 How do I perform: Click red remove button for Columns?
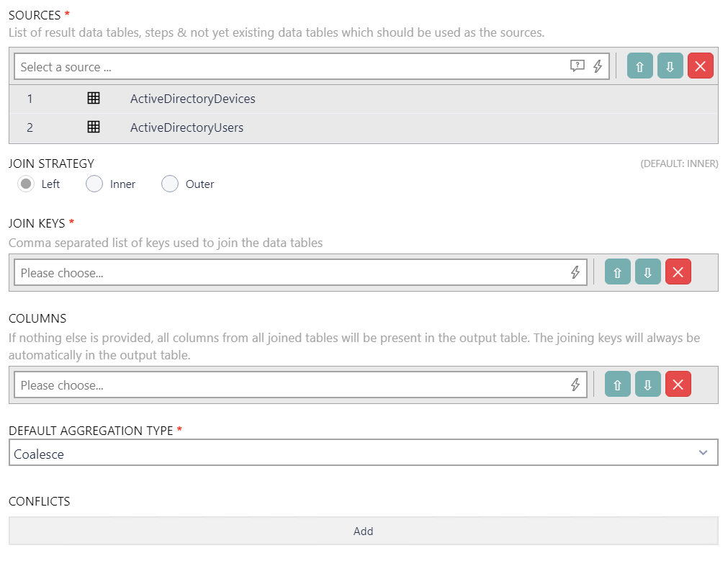[x=678, y=385]
